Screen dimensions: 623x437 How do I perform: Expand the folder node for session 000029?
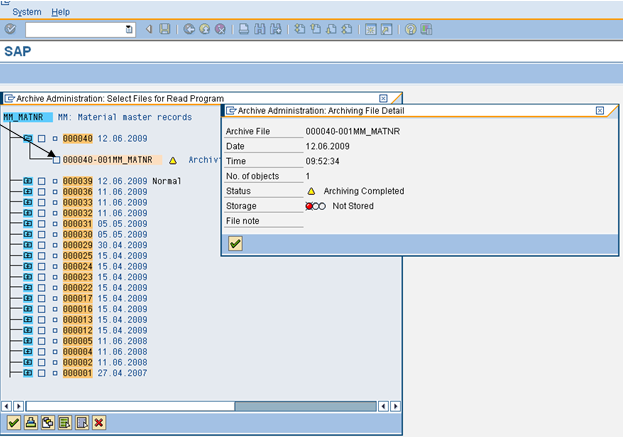28,245
